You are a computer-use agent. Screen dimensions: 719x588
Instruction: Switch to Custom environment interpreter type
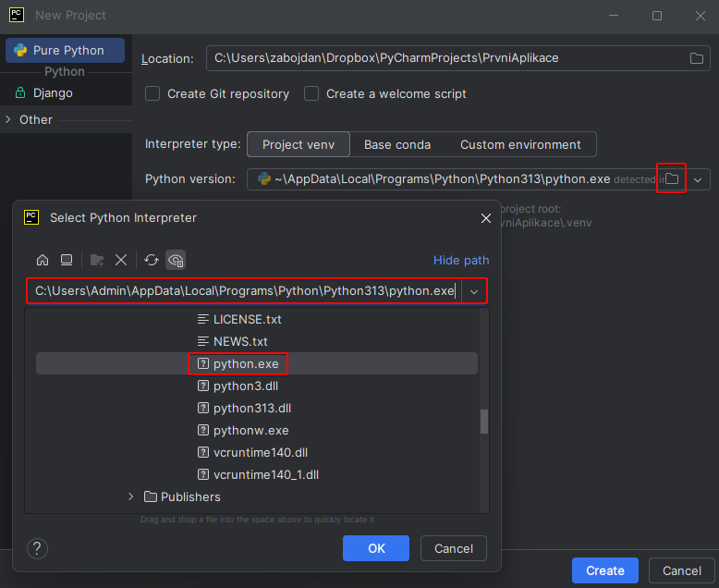520,144
